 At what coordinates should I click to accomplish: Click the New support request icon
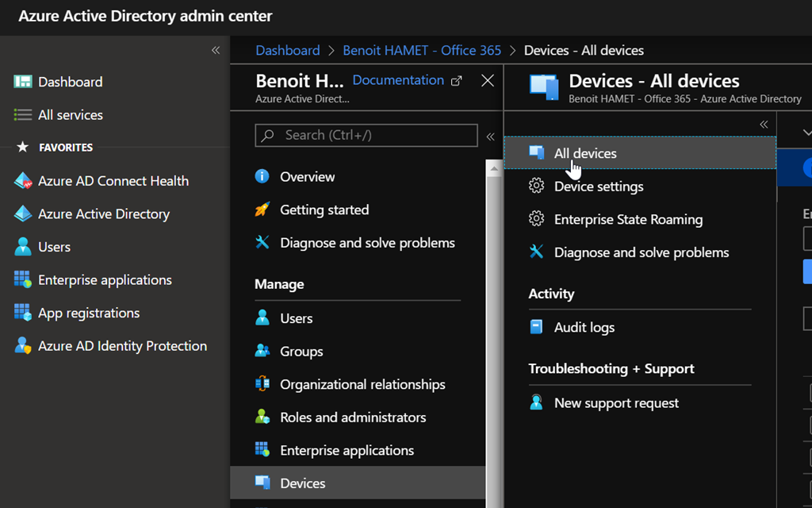coord(537,403)
